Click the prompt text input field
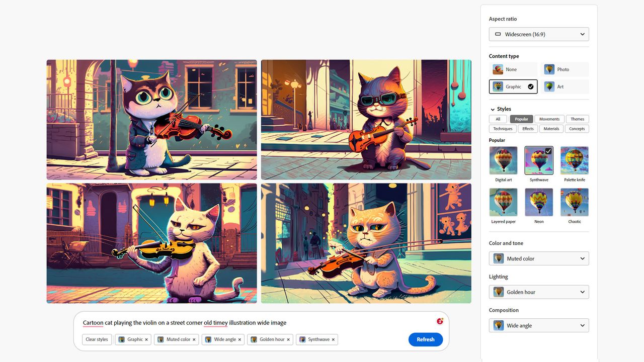 click(257, 323)
